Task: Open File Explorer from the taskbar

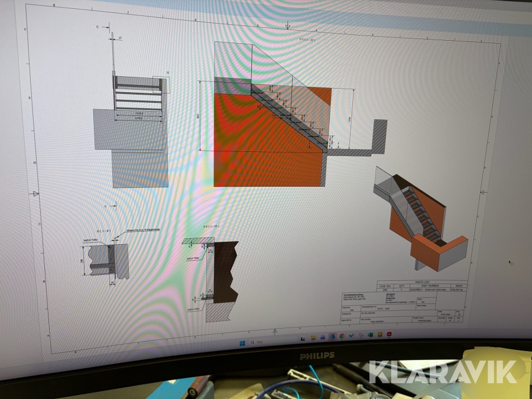Action: click(313, 338)
